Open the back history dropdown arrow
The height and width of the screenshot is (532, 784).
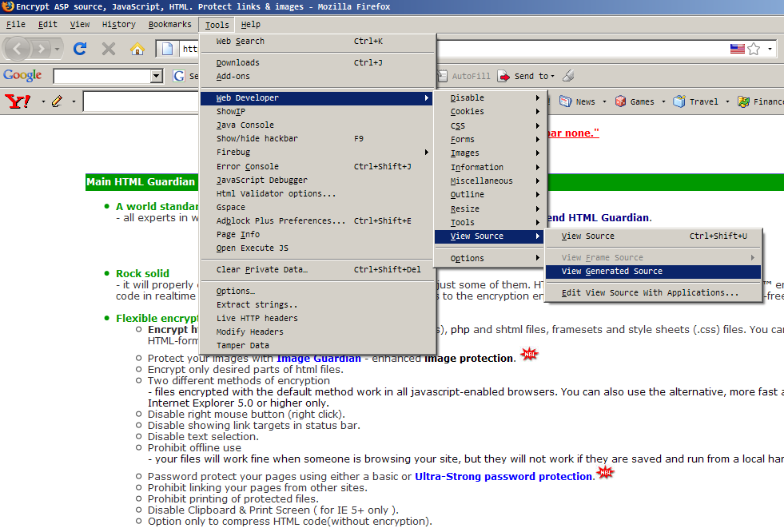pyautogui.click(x=57, y=49)
